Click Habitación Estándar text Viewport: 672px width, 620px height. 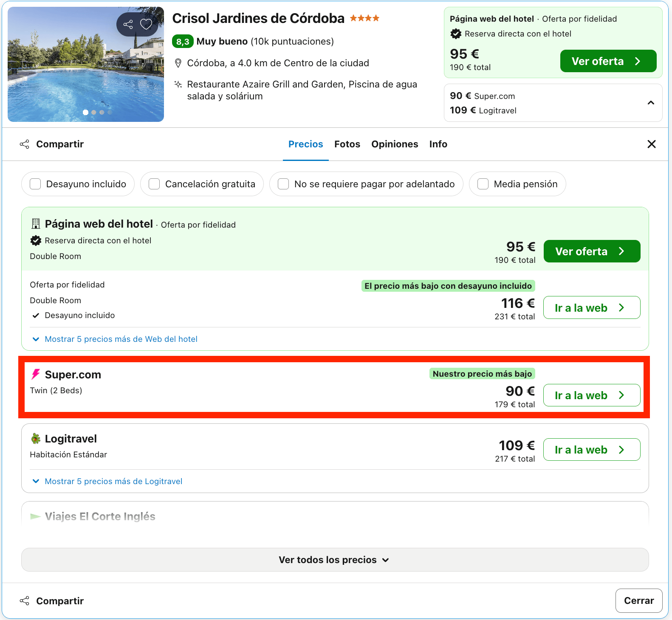[68, 454]
